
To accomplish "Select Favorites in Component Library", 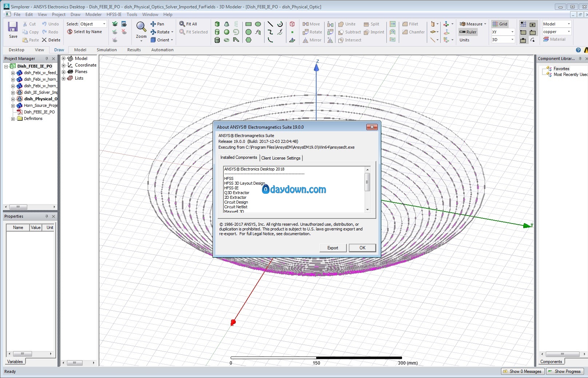I will tap(561, 69).
